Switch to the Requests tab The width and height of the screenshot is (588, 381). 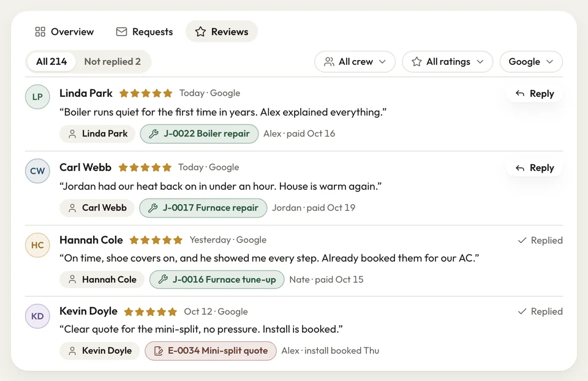145,31
